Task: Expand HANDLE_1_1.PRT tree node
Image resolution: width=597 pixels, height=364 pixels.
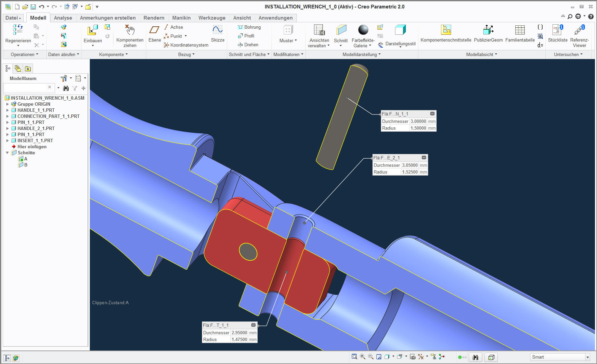Action: [7, 110]
